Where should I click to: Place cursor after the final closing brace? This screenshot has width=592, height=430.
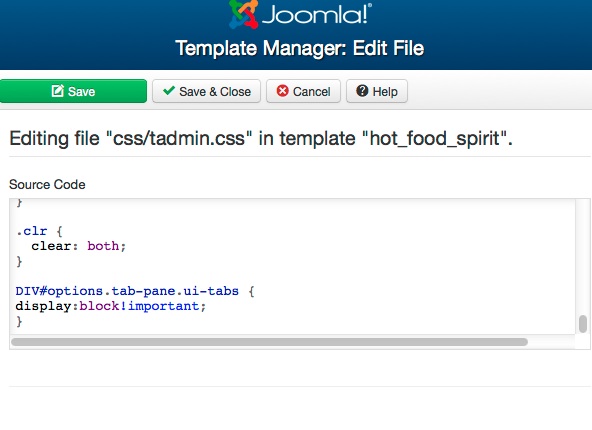click(x=23, y=321)
